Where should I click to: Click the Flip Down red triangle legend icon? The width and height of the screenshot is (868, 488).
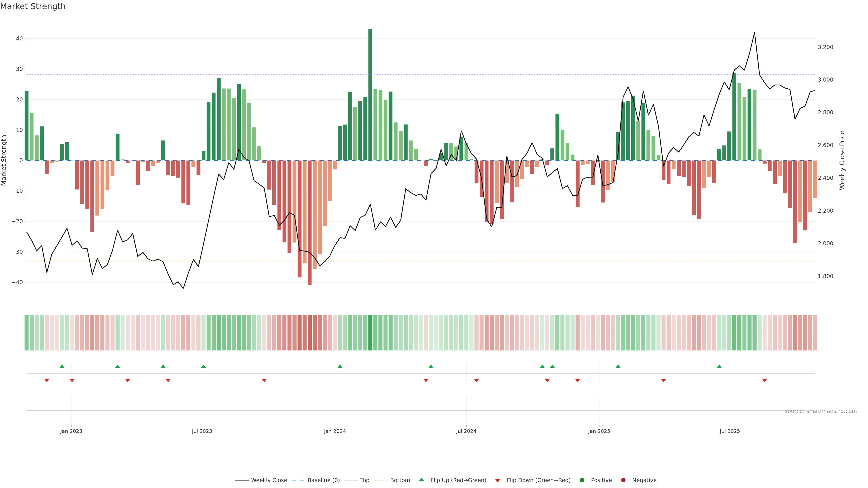[x=498, y=480]
